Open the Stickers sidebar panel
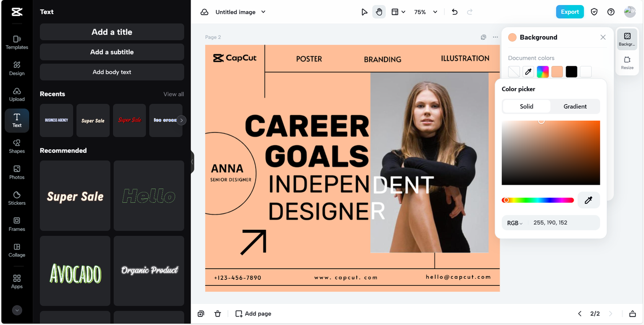The width and height of the screenshot is (644, 325). 17,198
